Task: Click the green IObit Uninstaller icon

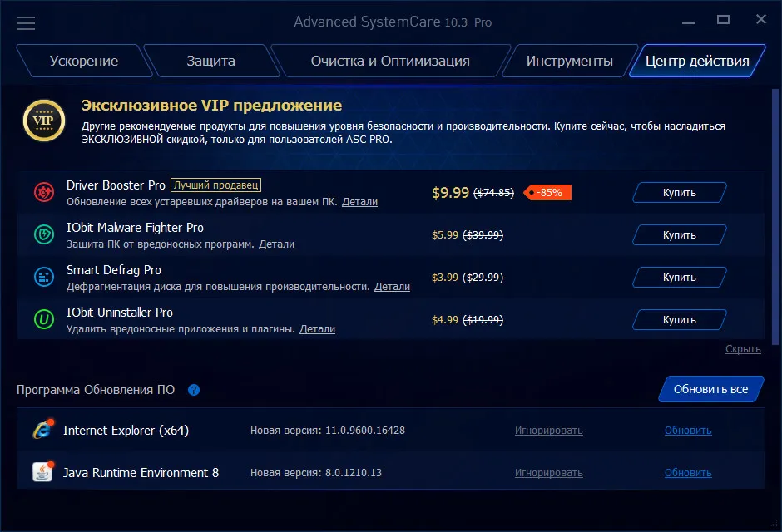Action: [44, 319]
